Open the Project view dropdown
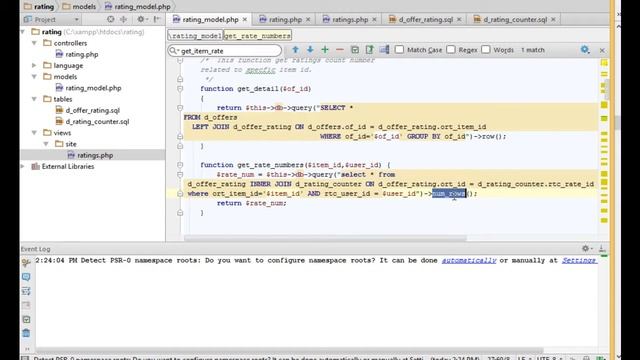 point(76,20)
